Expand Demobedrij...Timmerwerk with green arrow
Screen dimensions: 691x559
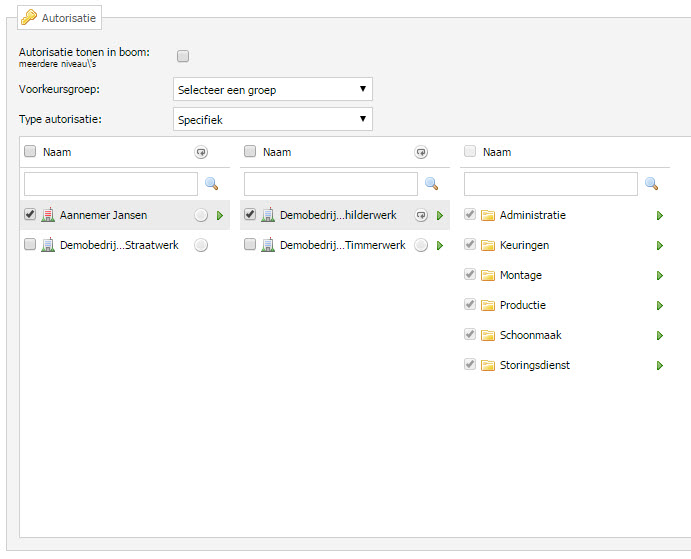click(440, 246)
